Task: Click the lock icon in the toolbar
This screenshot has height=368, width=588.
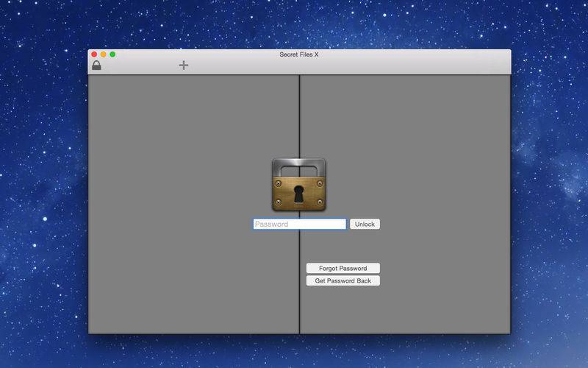Action: pyautogui.click(x=96, y=66)
